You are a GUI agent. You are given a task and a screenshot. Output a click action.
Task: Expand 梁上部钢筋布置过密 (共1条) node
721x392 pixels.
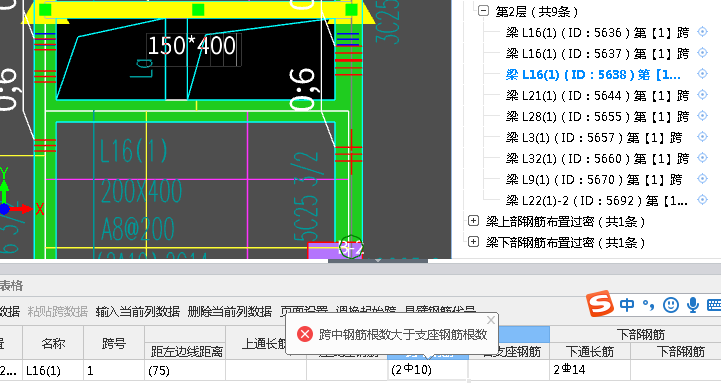[x=473, y=221]
